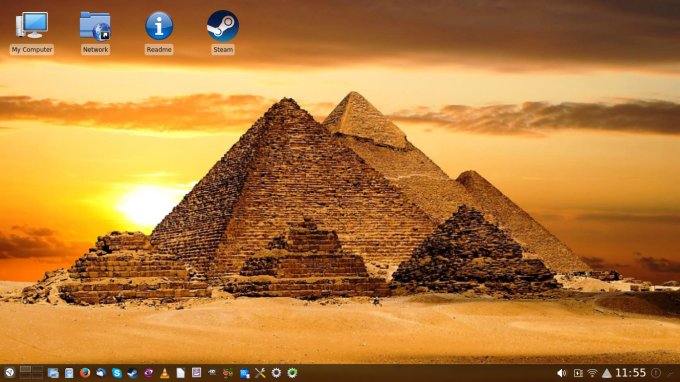Open the application launcher menu in taskbar
The width and height of the screenshot is (680, 382).
(9, 372)
